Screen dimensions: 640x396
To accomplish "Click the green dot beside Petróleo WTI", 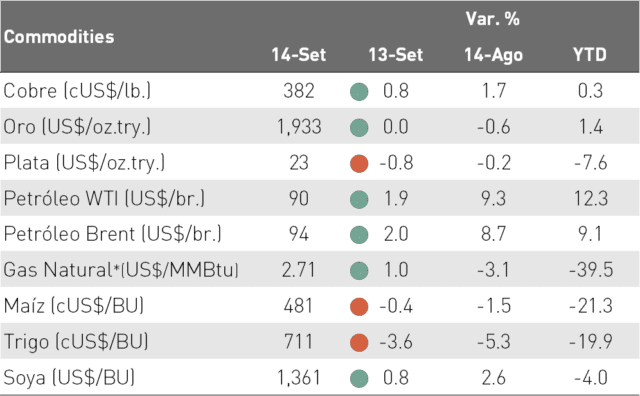I will coord(359,199).
